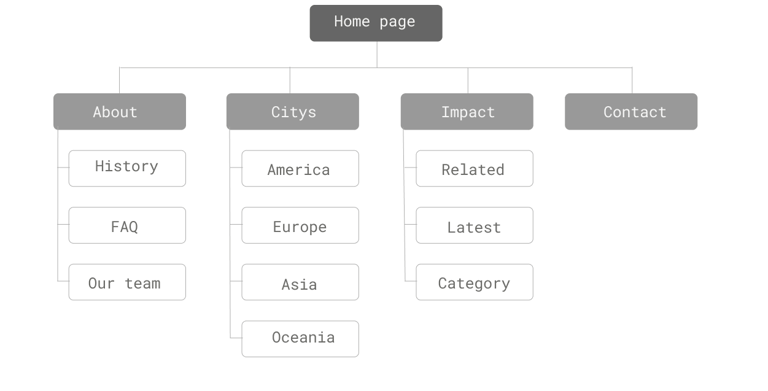The width and height of the screenshot is (768, 391).
Task: Select the Latest page box
Action: (x=474, y=225)
